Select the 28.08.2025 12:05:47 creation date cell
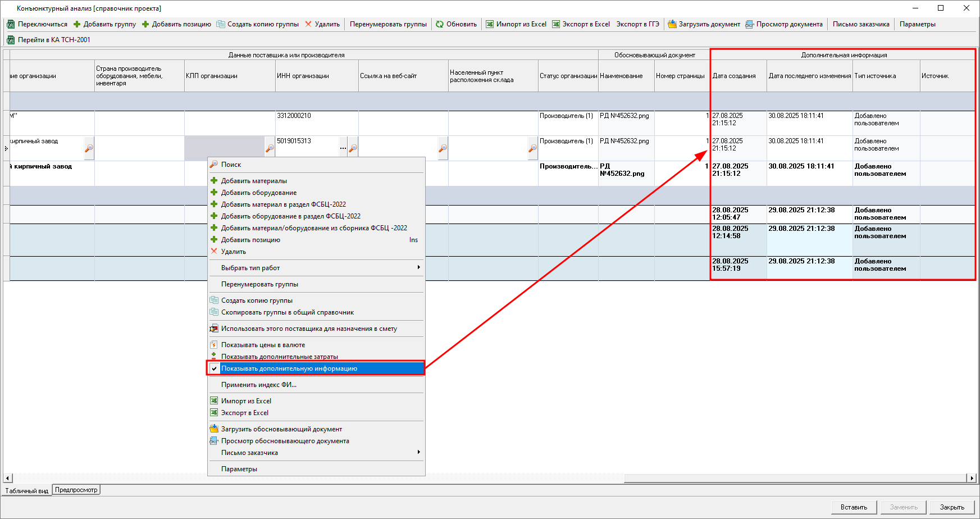Screen dimensions: 980x519 [739, 215]
